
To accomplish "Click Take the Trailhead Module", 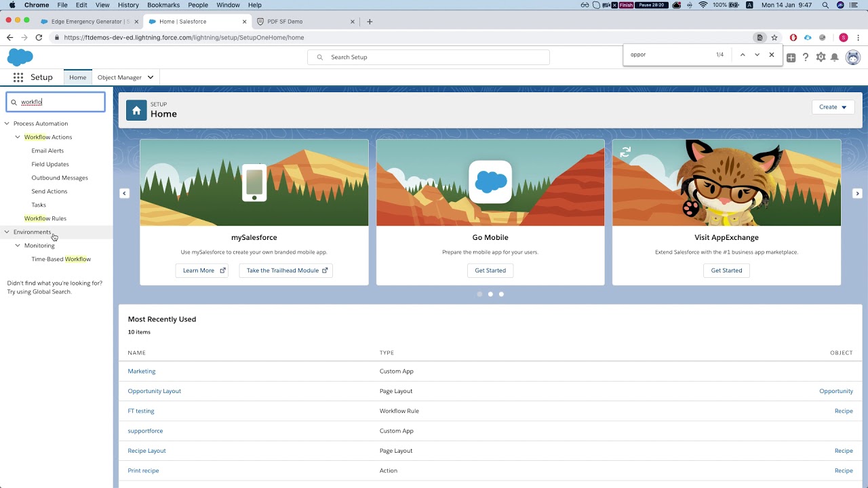I will [x=286, y=270].
